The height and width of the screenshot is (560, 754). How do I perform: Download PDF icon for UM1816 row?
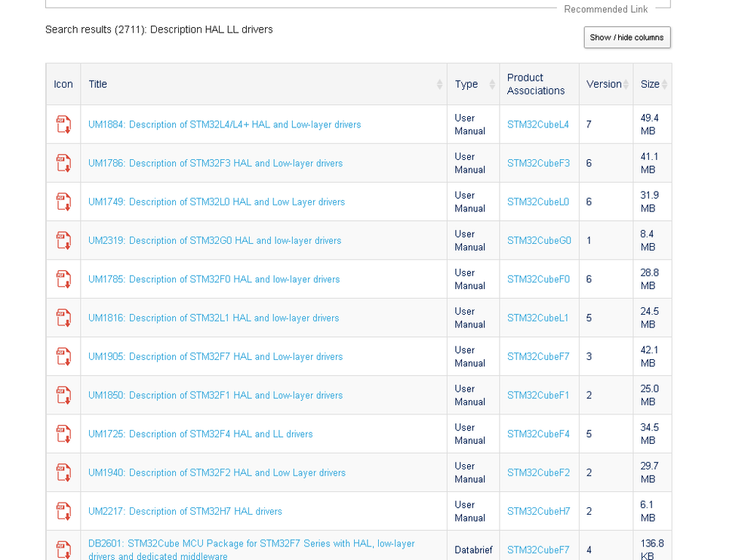63,318
